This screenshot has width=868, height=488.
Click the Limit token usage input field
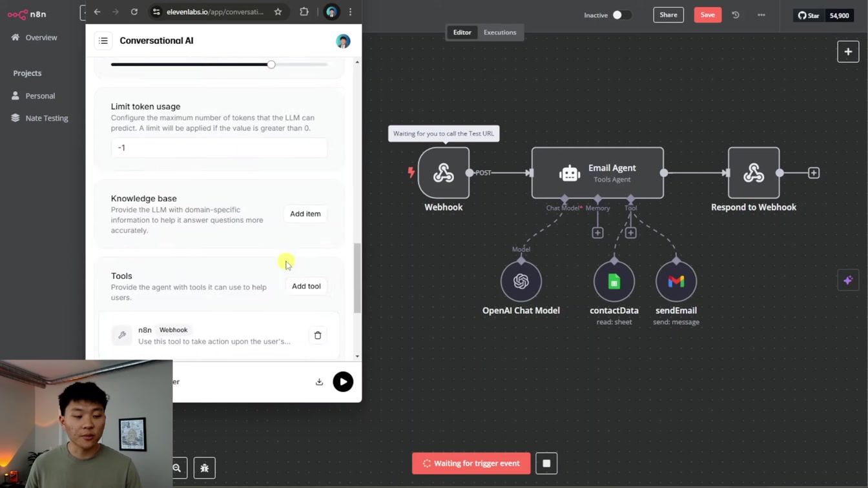point(219,148)
